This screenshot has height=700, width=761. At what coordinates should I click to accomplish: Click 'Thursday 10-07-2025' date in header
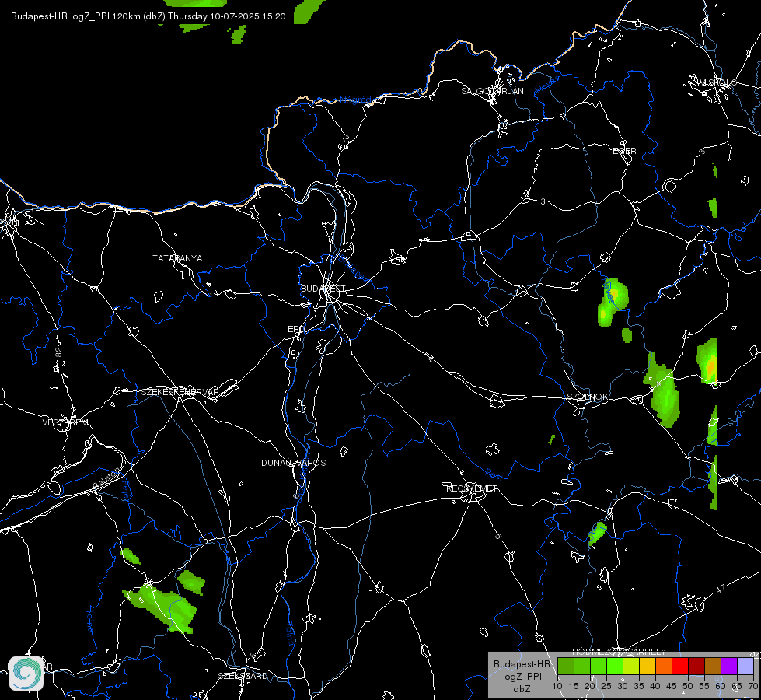214,16
